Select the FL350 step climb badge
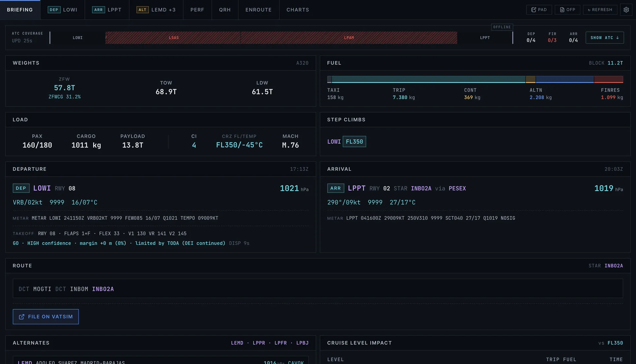This screenshot has height=364, width=636. (x=354, y=142)
